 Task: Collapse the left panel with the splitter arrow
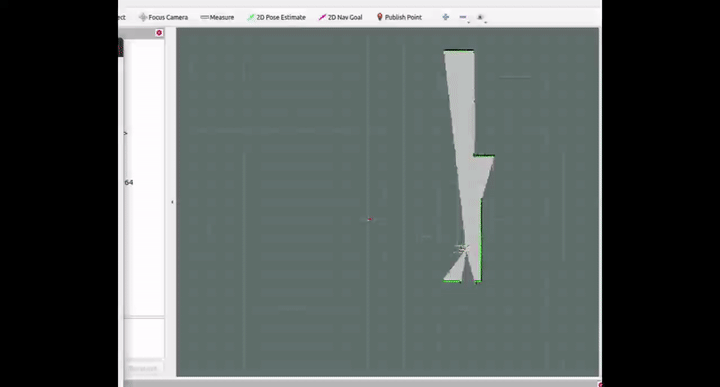pos(172,202)
